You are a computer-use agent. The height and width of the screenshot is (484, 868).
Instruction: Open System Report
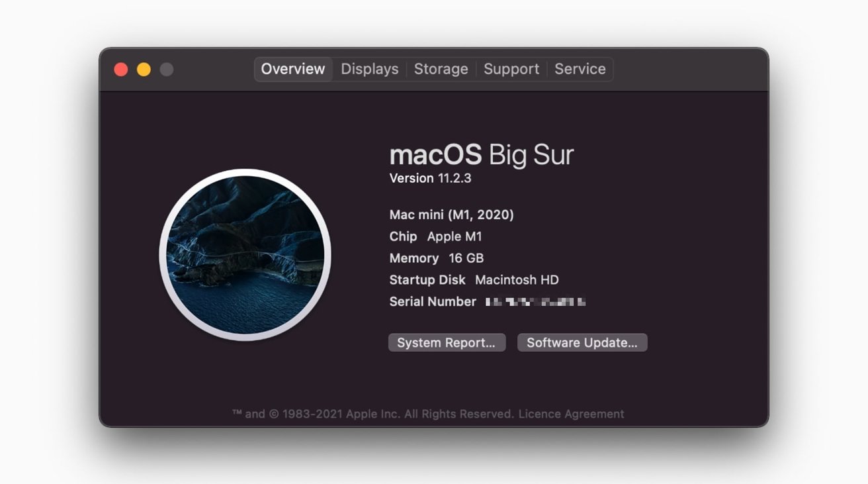(x=447, y=342)
